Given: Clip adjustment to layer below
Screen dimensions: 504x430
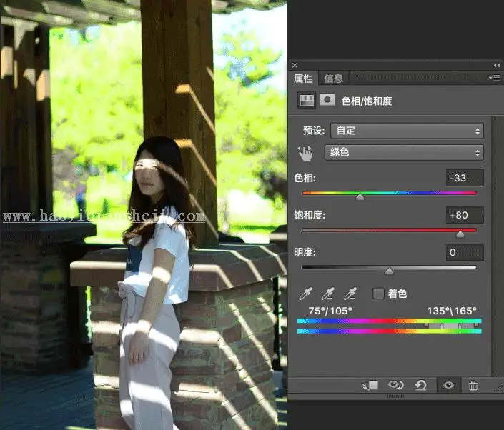Looking at the screenshot, I should (x=370, y=385).
